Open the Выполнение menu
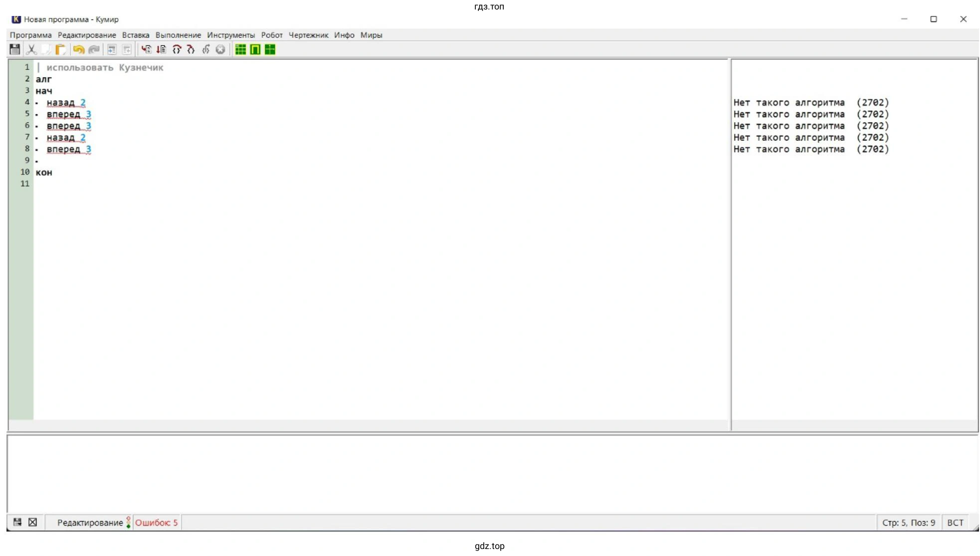Screen dimensions: 980x556 178,35
